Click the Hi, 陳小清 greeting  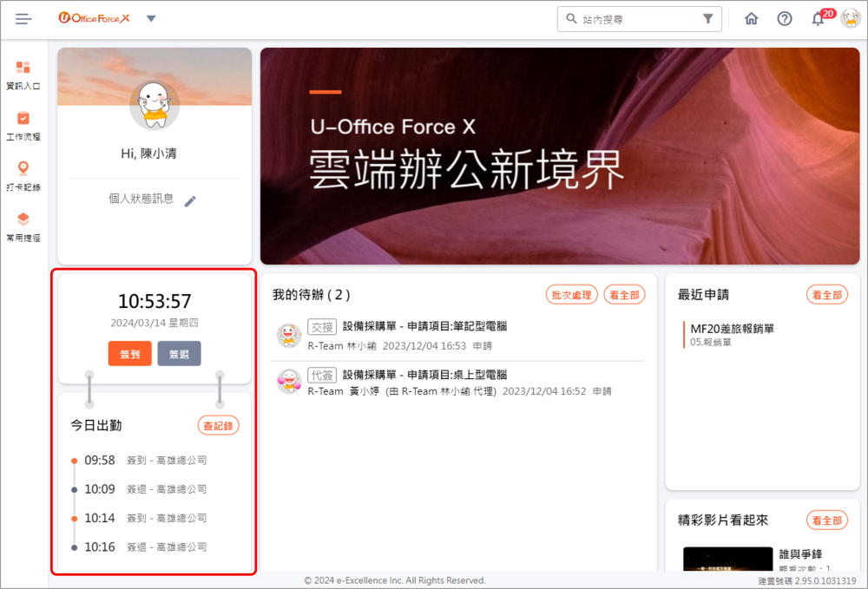[149, 154]
